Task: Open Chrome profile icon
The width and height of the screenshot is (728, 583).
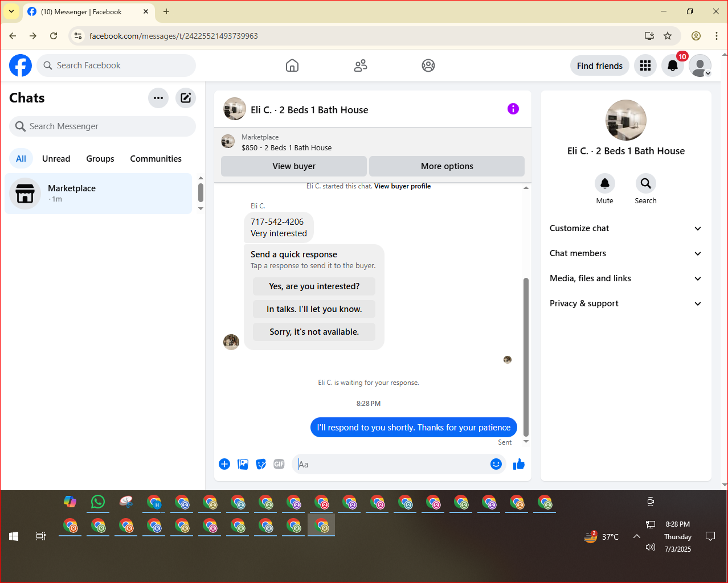Action: pyautogui.click(x=696, y=36)
